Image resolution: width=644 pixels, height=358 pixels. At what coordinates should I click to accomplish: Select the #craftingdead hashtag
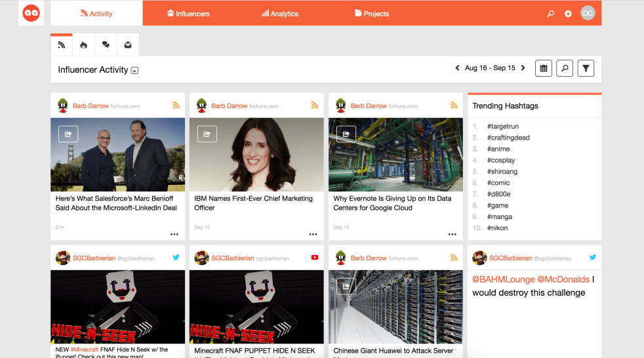pos(508,138)
